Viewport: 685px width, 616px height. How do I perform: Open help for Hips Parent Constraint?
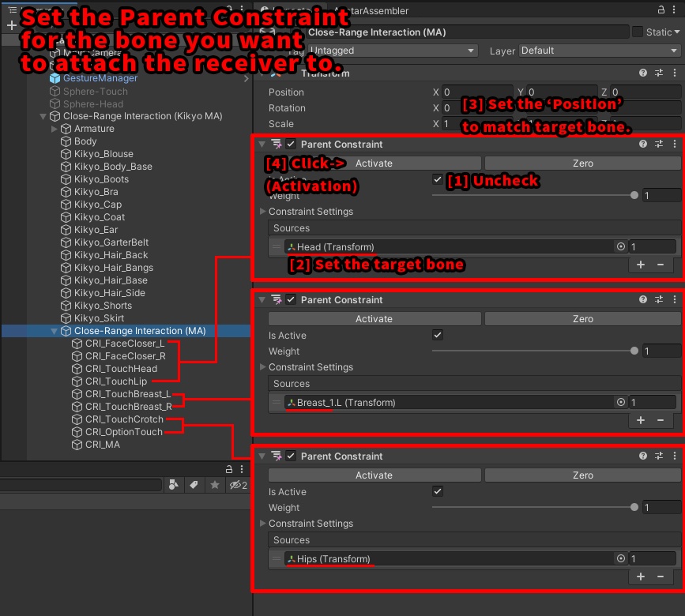(642, 456)
